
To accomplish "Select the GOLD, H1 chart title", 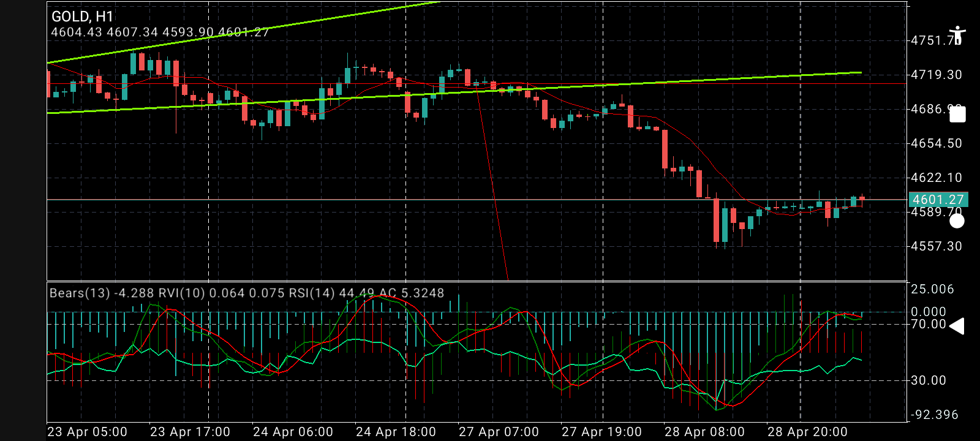I will coord(82,17).
